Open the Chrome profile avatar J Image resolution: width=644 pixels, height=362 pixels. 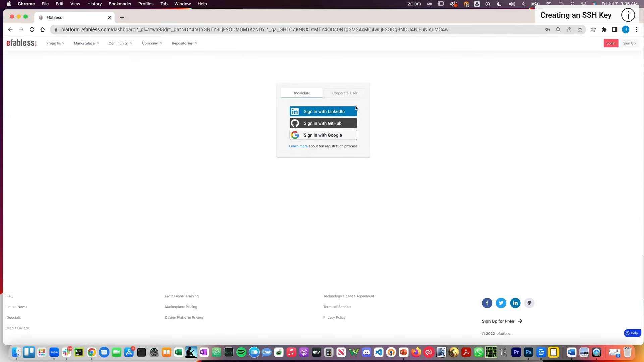pos(626,29)
